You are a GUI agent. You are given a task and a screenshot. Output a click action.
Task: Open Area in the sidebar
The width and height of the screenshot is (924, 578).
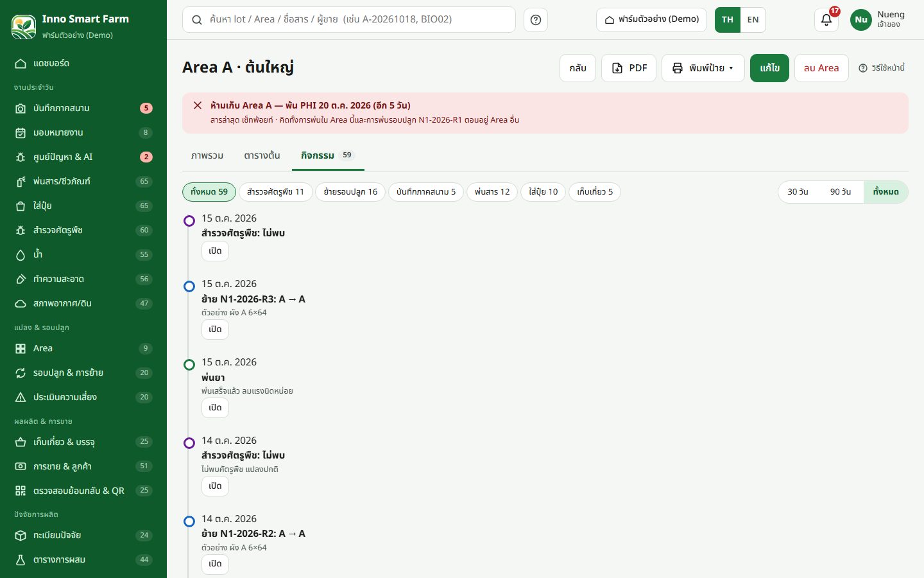tap(83, 349)
